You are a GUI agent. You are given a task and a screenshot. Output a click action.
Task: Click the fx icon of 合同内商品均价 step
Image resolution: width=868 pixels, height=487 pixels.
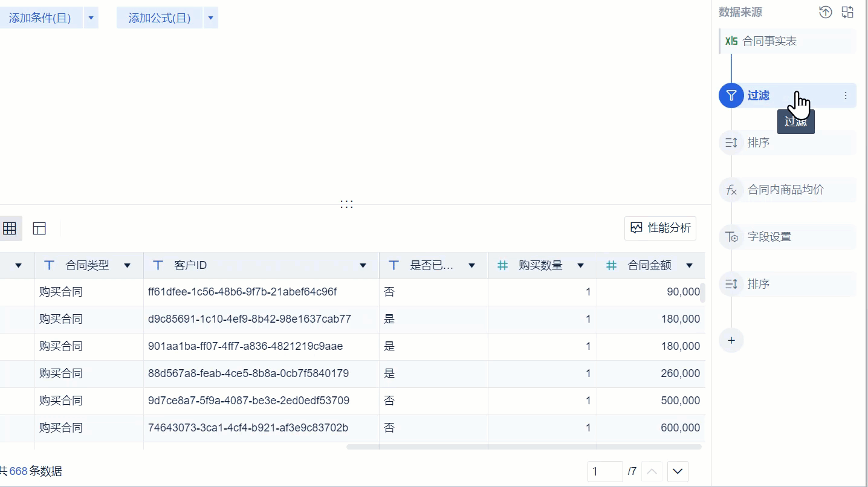click(x=731, y=190)
